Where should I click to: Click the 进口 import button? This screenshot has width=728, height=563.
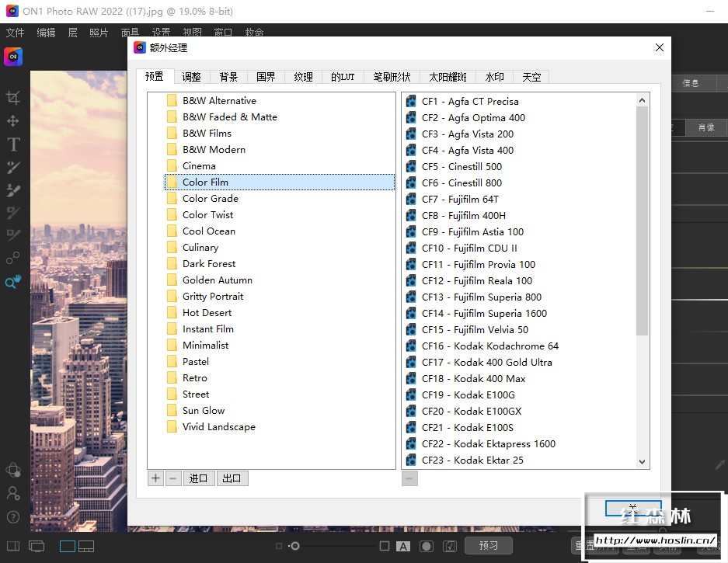(x=199, y=478)
